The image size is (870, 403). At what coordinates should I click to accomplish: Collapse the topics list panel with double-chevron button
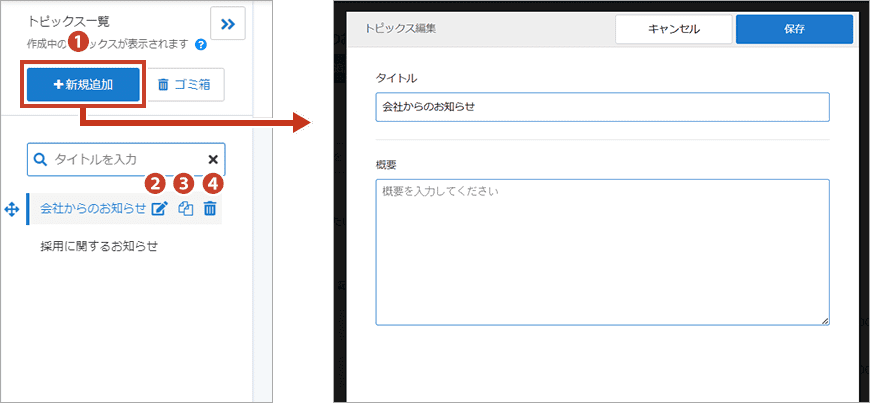tap(227, 25)
